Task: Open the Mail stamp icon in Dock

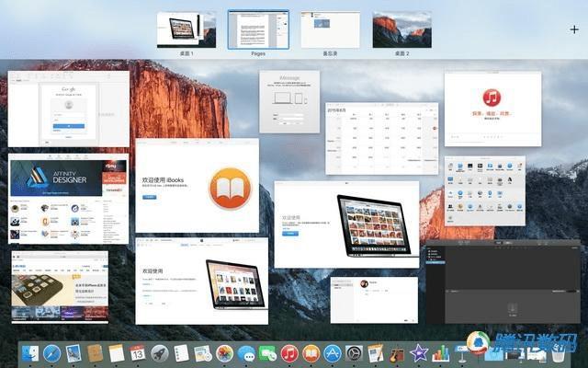Action: 73,353
